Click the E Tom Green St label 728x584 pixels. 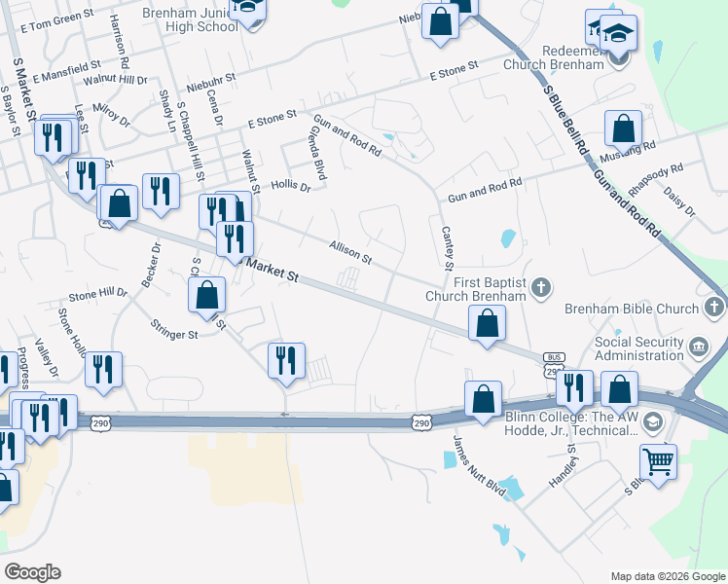(57, 20)
